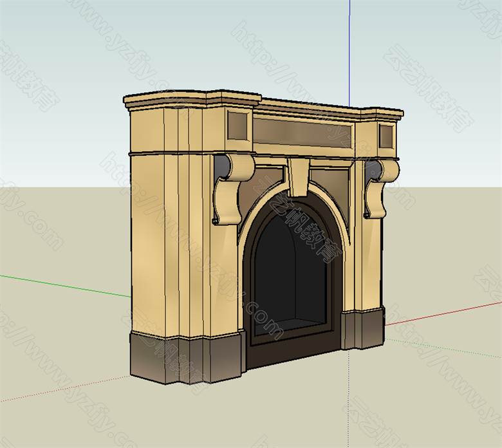Click the solid green axis line
Screen dimensions: 502x448
(65, 286)
